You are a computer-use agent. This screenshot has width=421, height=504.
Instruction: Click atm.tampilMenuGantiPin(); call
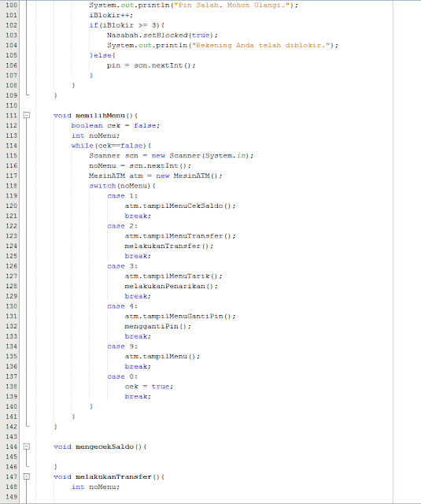pos(180,317)
